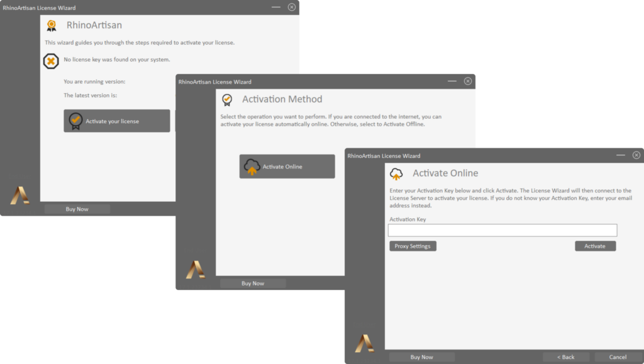The image size is (644, 364).
Task: Click the Activate button in Activate Online window
Action: pos(595,246)
